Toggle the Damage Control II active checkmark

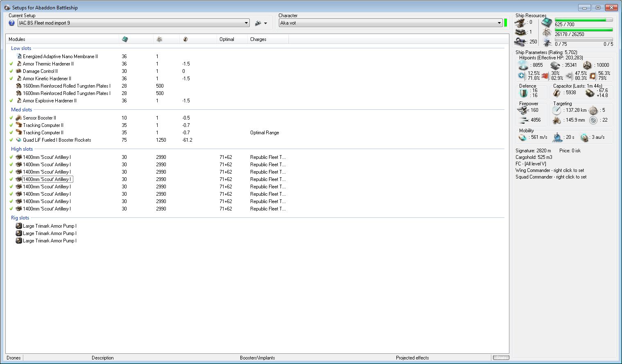[x=11, y=71]
